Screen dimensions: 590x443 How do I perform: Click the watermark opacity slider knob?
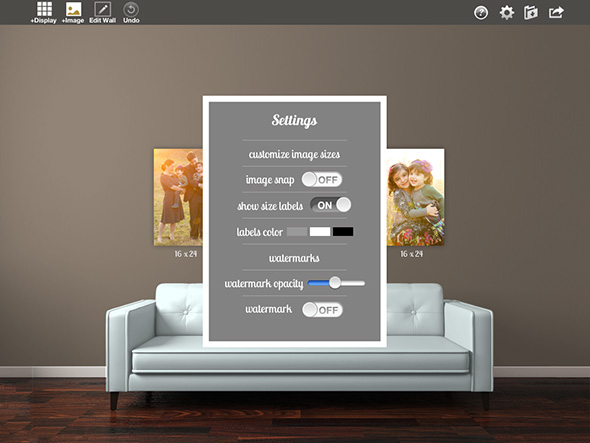point(335,283)
